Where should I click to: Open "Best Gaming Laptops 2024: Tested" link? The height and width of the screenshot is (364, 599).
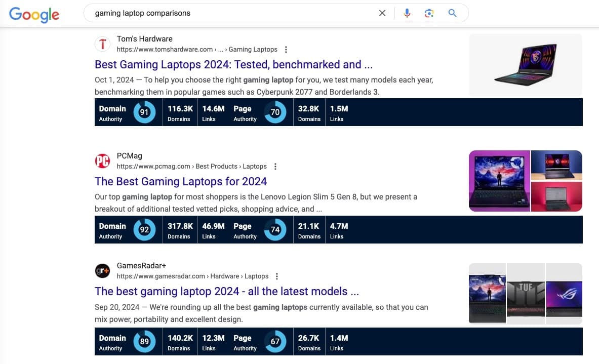(233, 65)
